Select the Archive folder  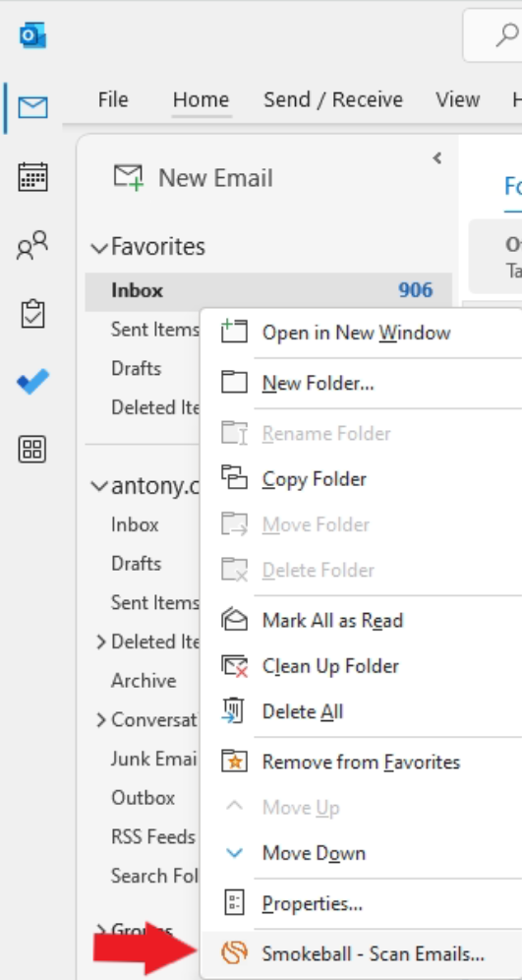coord(144,681)
